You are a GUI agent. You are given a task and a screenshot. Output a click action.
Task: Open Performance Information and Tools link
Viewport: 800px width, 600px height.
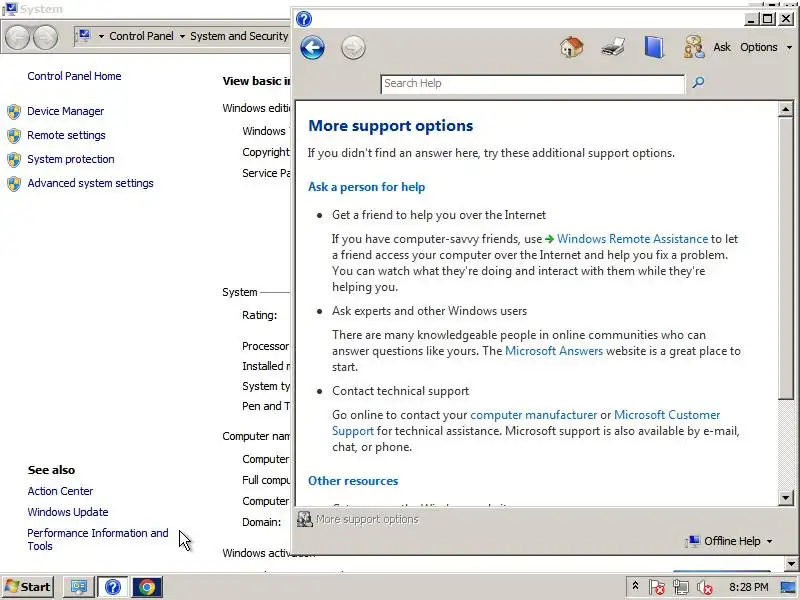click(98, 539)
